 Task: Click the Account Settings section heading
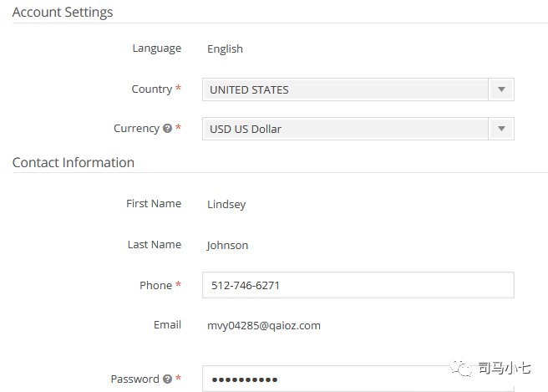click(x=63, y=13)
